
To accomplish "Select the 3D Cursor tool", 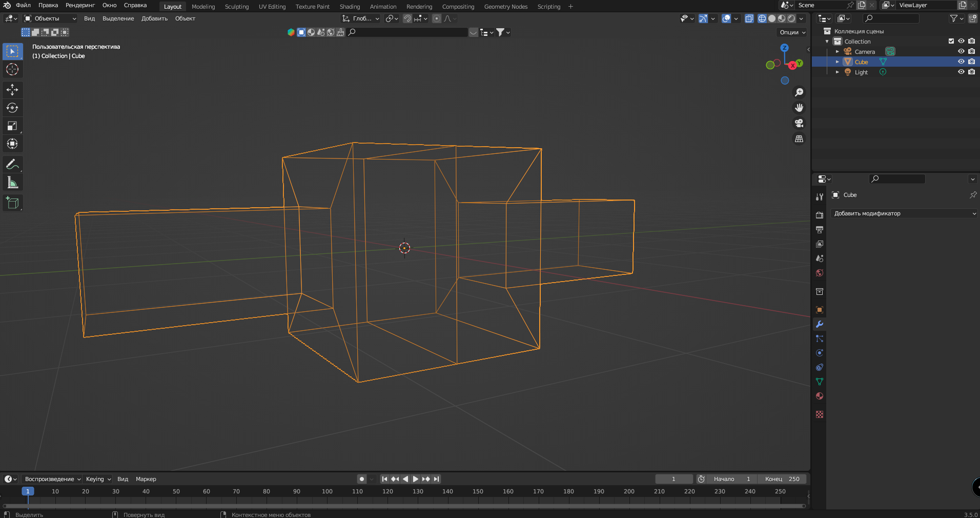I will pyautogui.click(x=12, y=69).
